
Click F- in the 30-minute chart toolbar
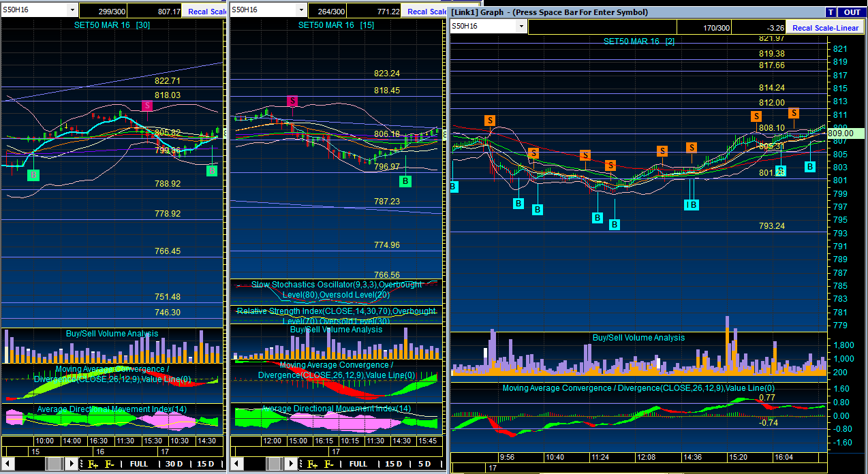(x=109, y=464)
